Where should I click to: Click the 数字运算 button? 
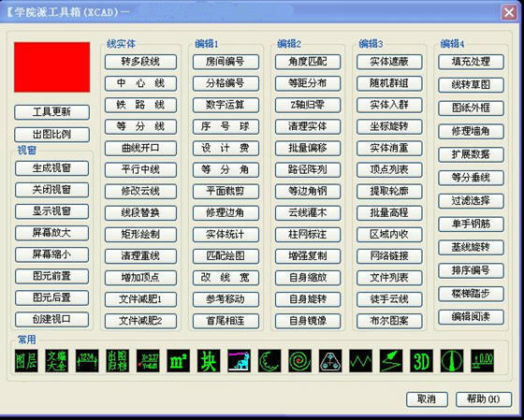[226, 105]
